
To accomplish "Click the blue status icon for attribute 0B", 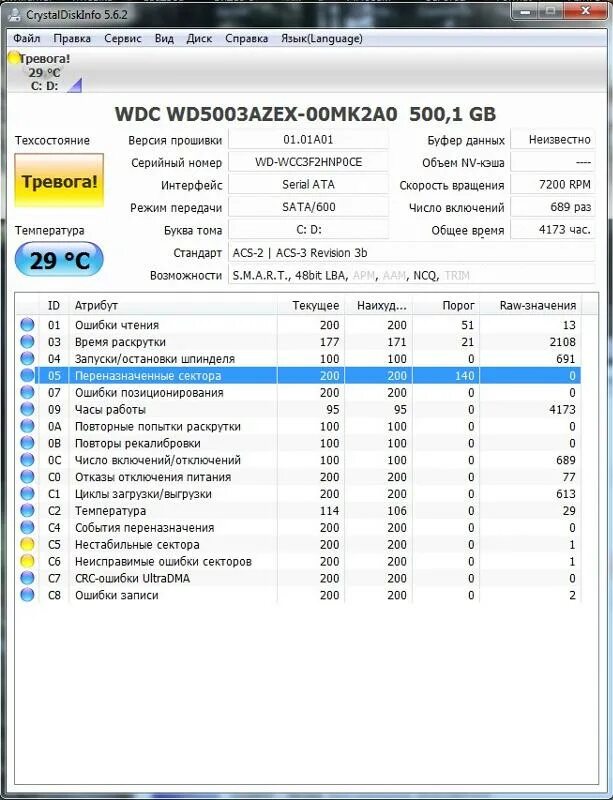I will pos(27,443).
